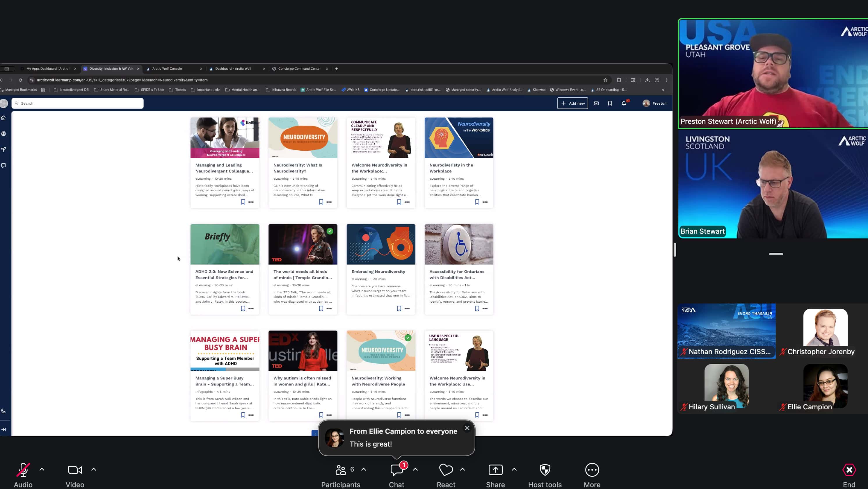Open 'ADHD 2.0: New Science' course title
The width and height of the screenshot is (868, 489).
tap(224, 275)
